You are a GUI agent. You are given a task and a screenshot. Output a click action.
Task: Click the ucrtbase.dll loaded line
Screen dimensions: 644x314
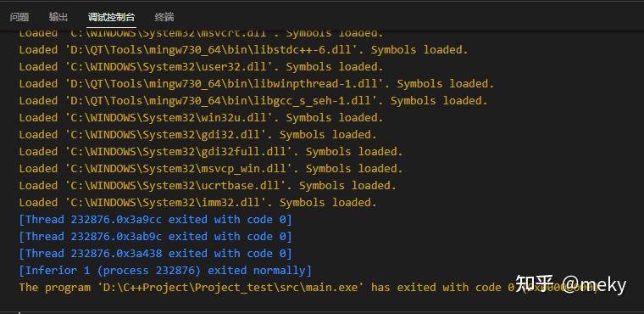pos(208,185)
